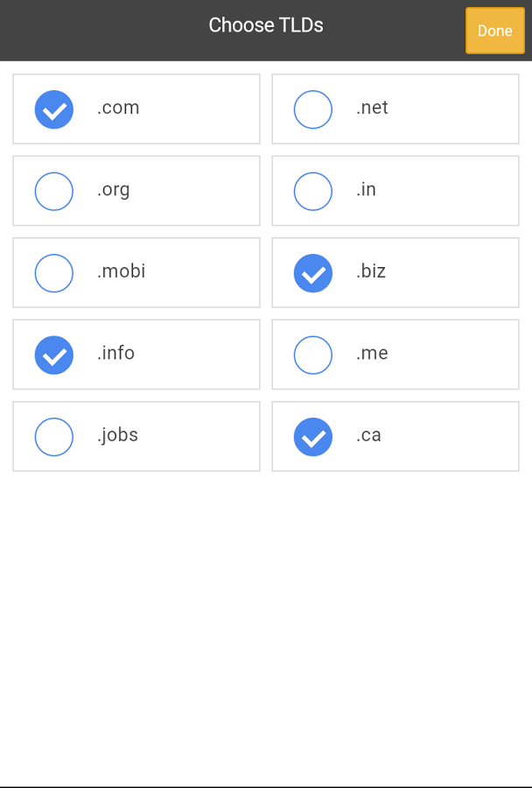Select the .jobs text label
Screen dimensions: 532x788
coord(117,435)
